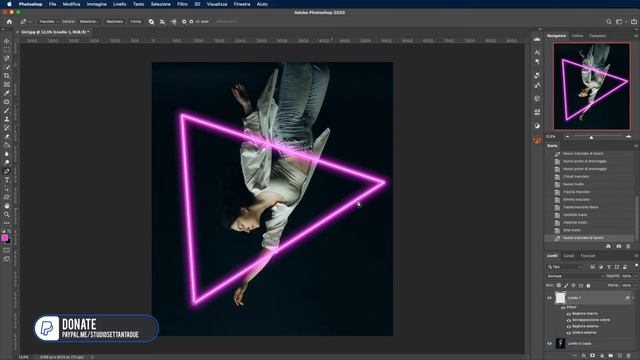Image resolution: width=640 pixels, height=360 pixels.
Task: Add layer style via fx icon at Layers bottom
Action: (584, 356)
